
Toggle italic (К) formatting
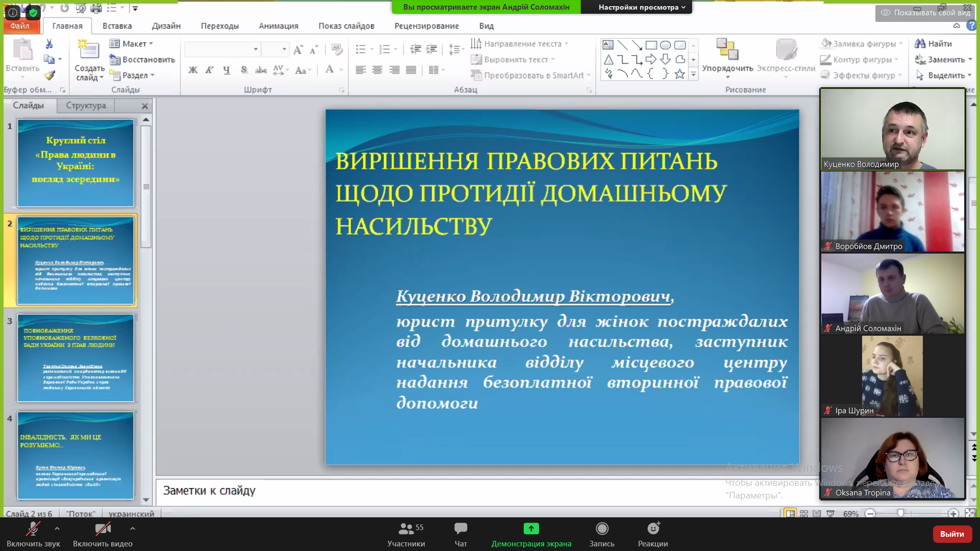pos(209,70)
